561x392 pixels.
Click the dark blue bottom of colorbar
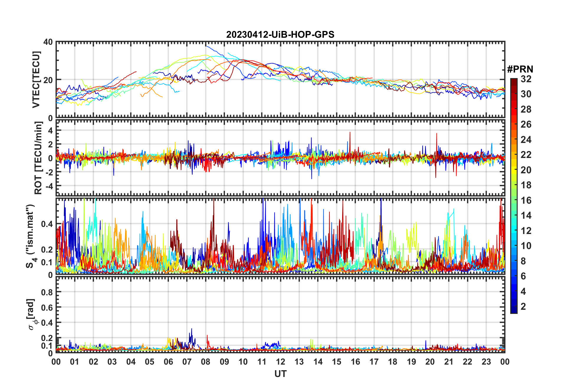[x=514, y=311]
